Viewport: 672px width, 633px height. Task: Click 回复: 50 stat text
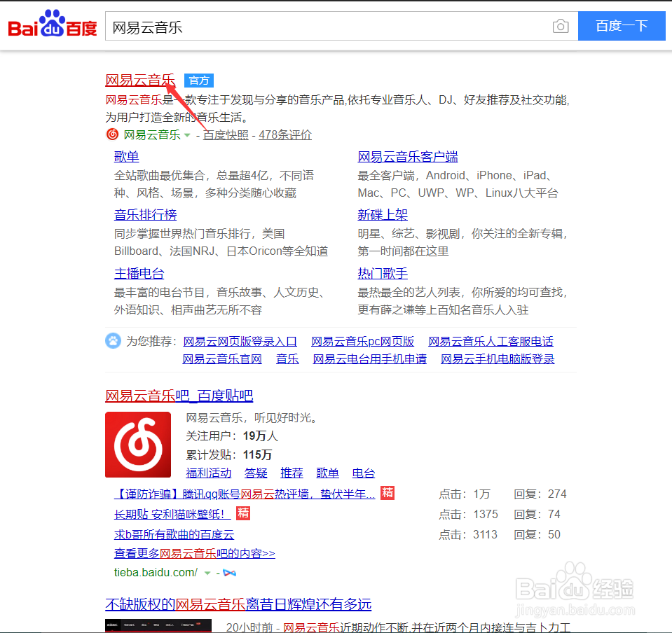pos(537,534)
